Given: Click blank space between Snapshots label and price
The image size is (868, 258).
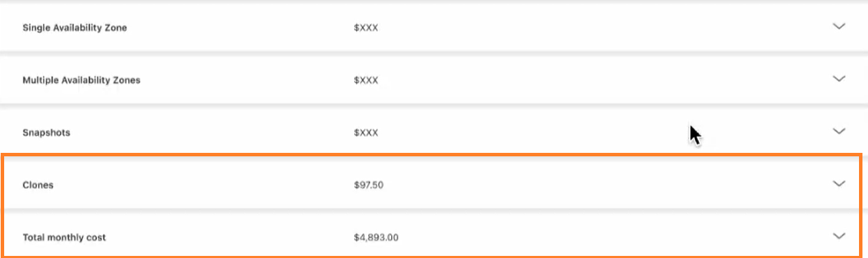Looking at the screenshot, I should pyautogui.click(x=212, y=132).
